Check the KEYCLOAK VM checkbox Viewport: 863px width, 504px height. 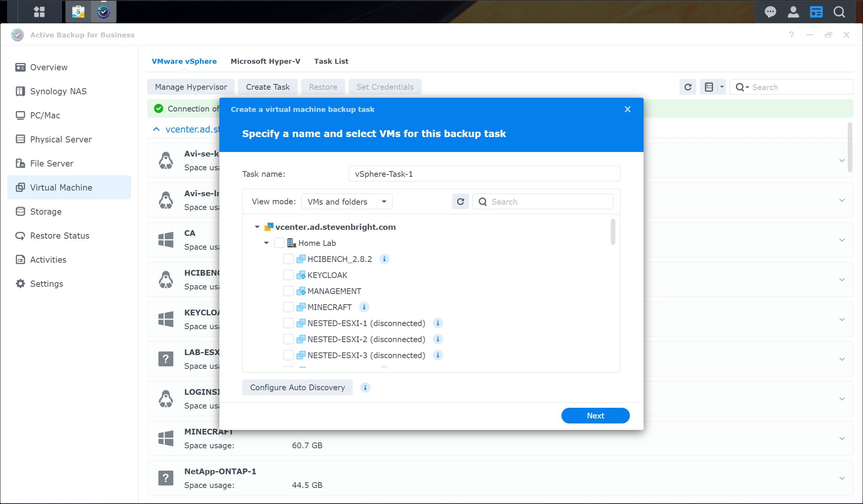pos(289,275)
